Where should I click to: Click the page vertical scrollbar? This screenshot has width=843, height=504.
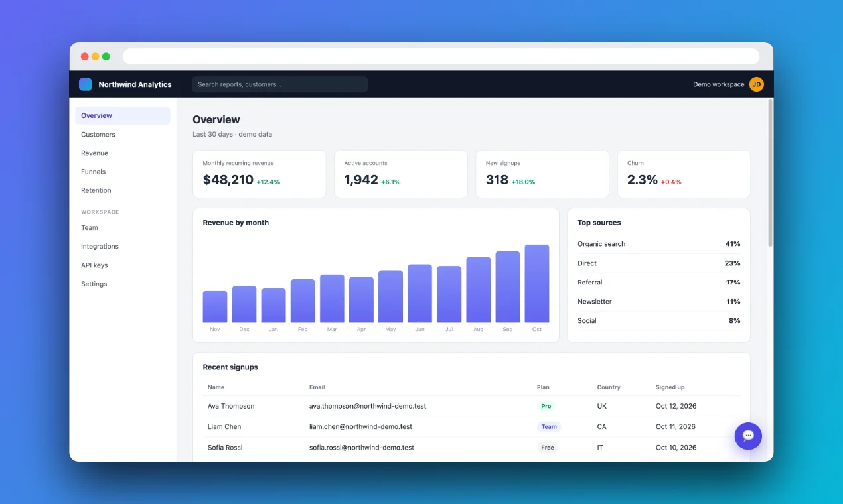coord(770,172)
